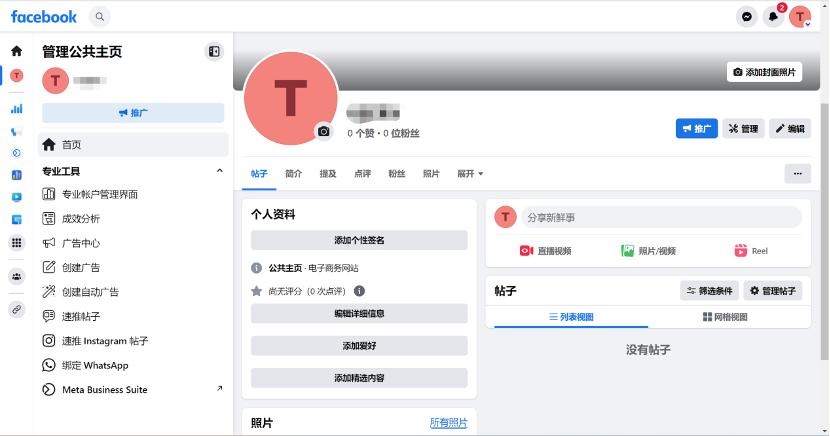Switch to 网格视图 grid view
This screenshot has height=436, width=830.
(x=725, y=317)
